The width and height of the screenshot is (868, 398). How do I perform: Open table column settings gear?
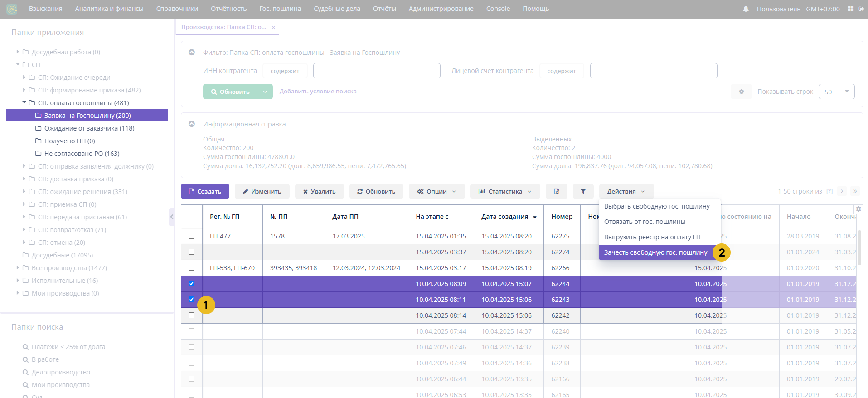click(x=858, y=209)
